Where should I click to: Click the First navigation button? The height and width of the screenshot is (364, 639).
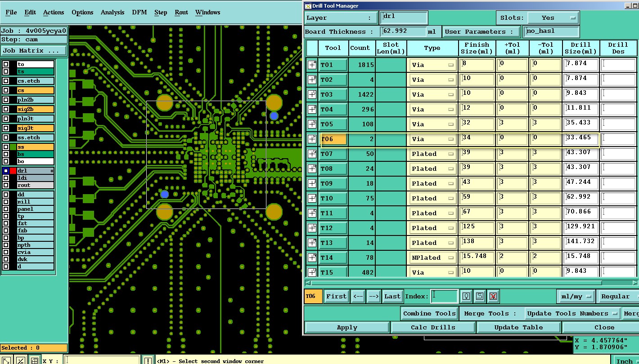tap(337, 296)
